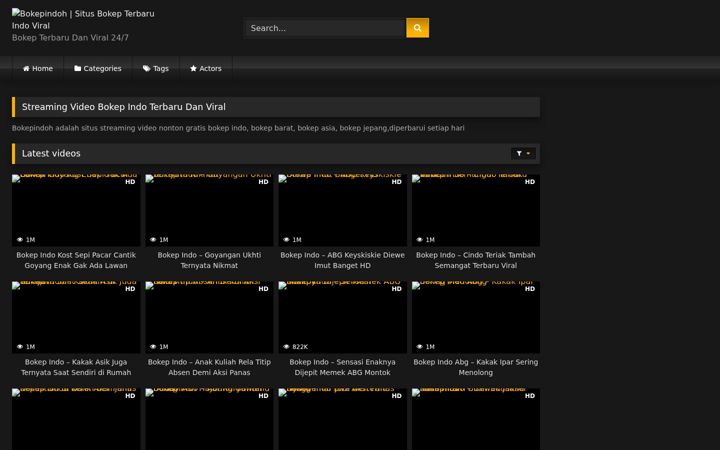Open the Anak Kuliah Rela Titip Absen title link

click(209, 367)
